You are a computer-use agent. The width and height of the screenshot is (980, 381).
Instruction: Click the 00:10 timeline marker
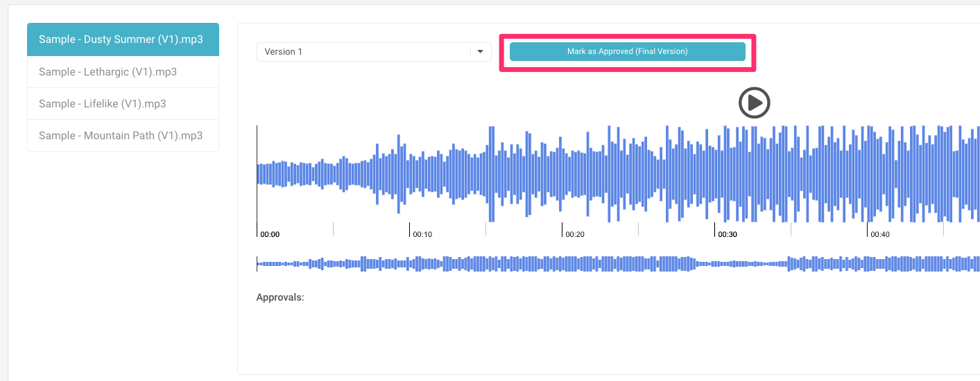click(x=422, y=234)
